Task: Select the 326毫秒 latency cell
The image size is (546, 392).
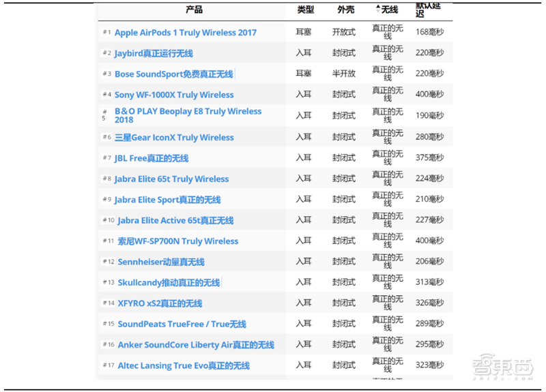Action: pos(430,303)
